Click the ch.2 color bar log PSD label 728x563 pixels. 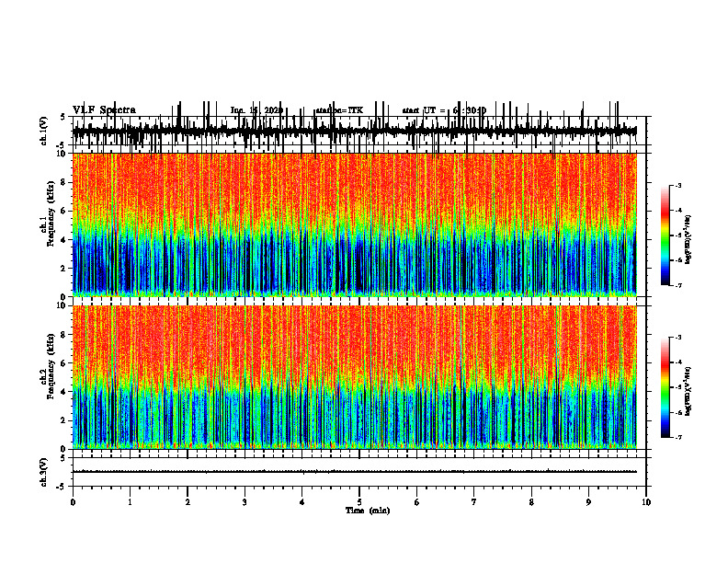click(x=688, y=391)
